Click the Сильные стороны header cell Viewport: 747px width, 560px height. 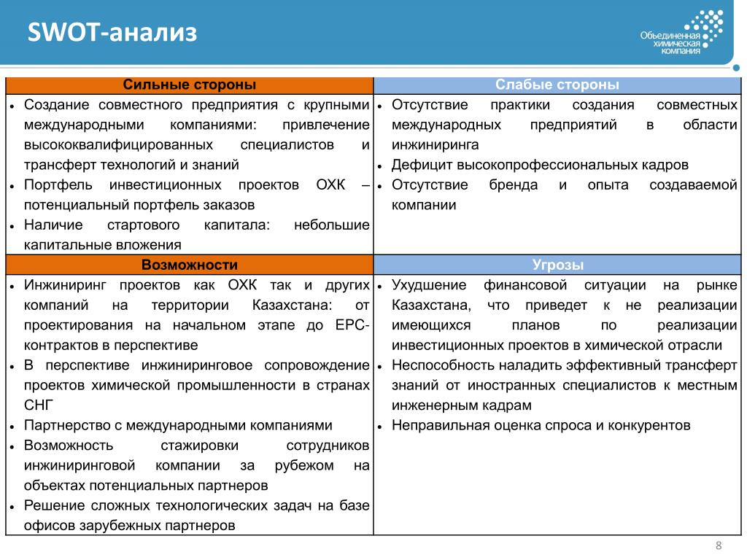(189, 85)
